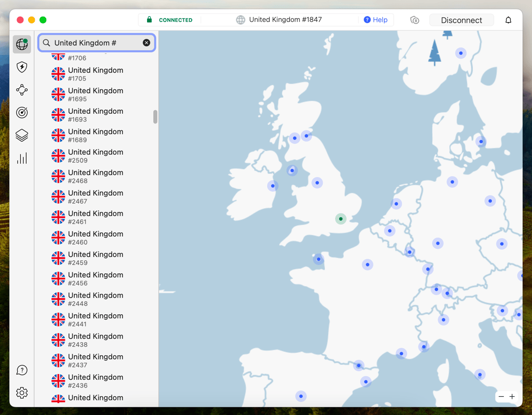Open the statistics bars icon in sidebar
The image size is (532, 415).
(22, 158)
